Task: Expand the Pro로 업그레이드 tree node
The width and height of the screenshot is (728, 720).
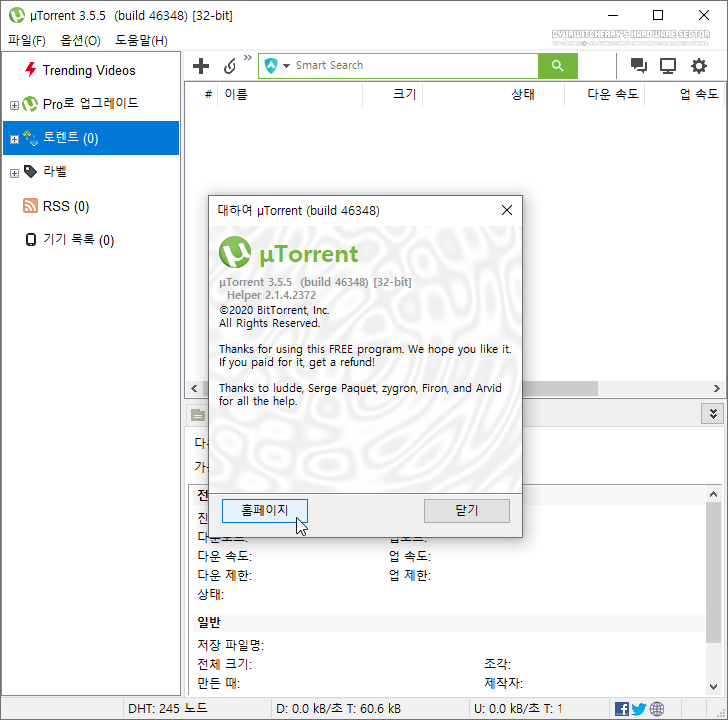Action: point(14,105)
